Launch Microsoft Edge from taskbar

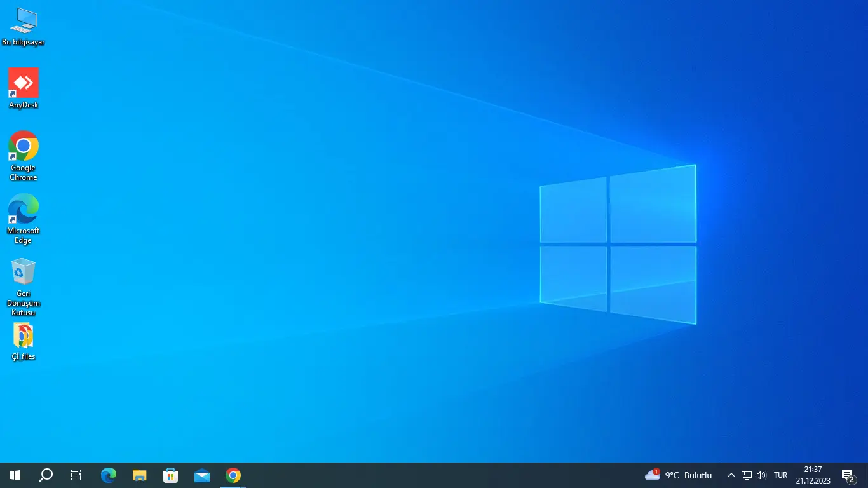point(109,475)
